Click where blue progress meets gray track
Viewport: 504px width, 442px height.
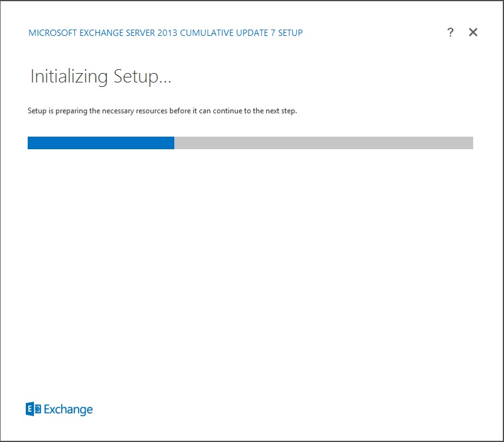click(174, 143)
